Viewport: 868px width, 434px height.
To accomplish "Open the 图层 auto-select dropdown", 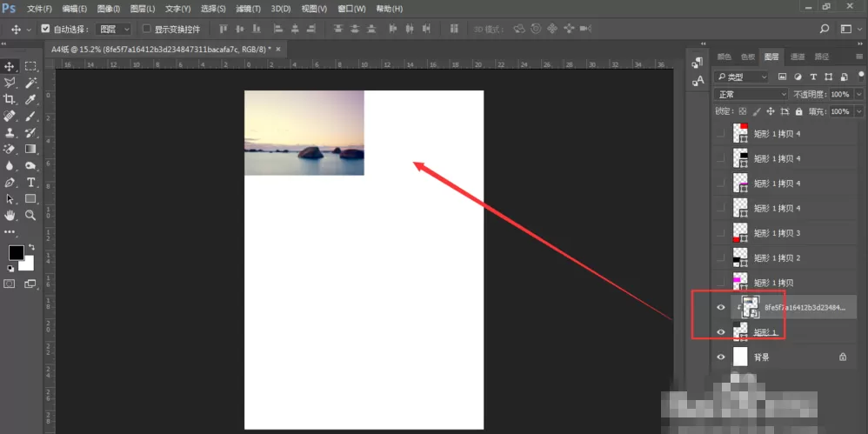I will point(113,29).
